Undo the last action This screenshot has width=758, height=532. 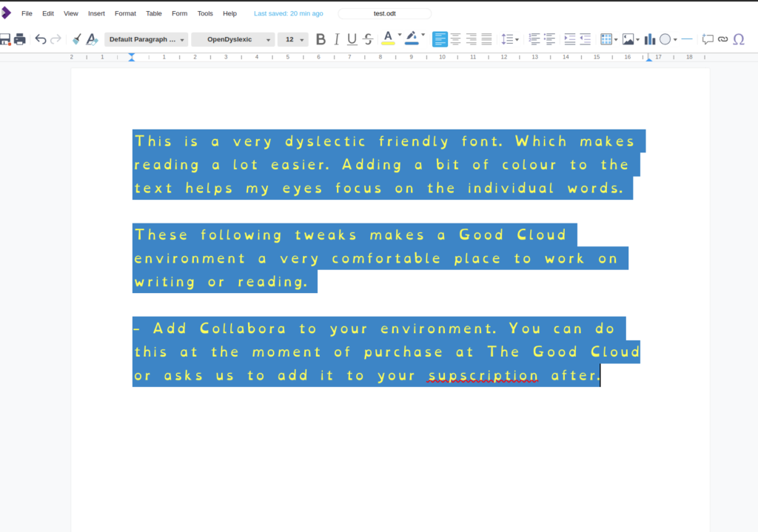click(x=41, y=39)
